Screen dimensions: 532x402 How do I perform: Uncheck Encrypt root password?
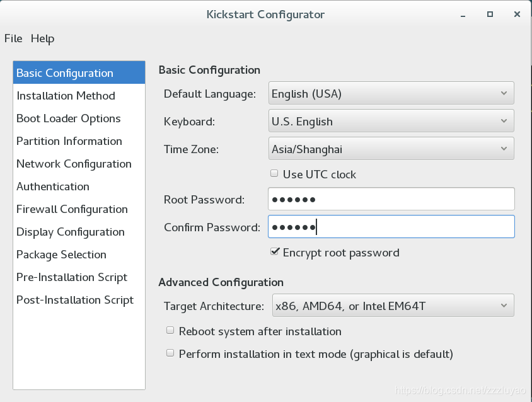(x=274, y=251)
